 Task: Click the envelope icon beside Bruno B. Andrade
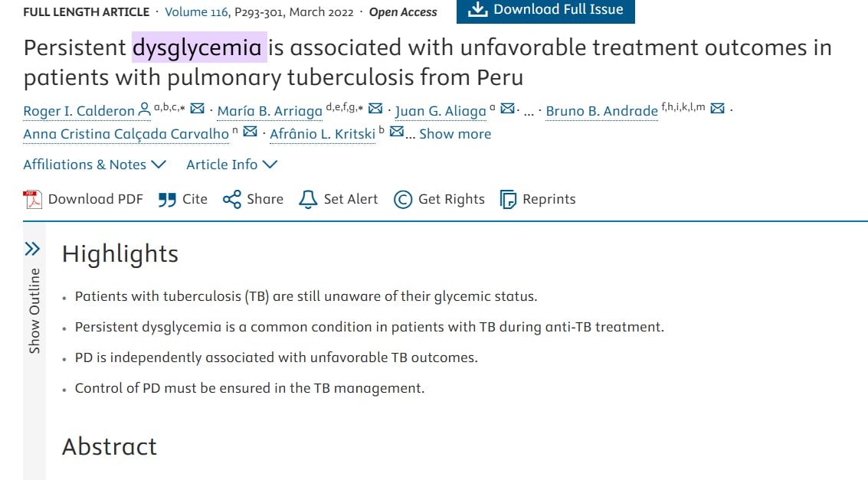pyautogui.click(x=717, y=109)
